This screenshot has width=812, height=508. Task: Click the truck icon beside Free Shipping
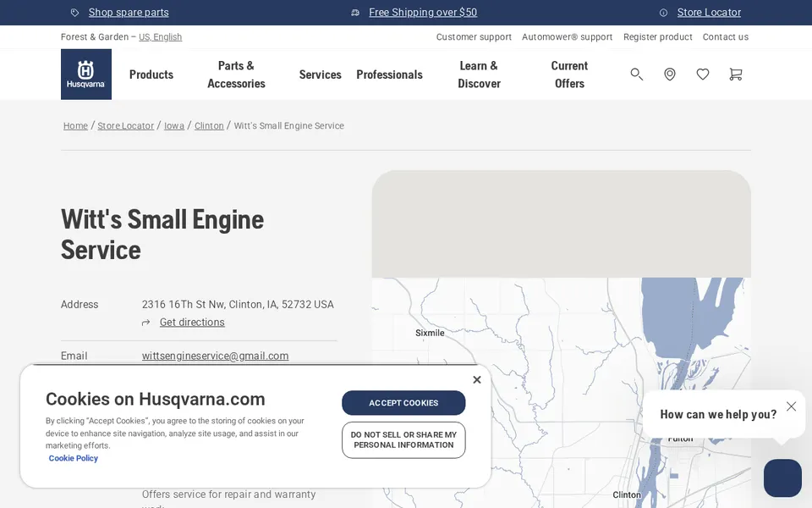(355, 13)
